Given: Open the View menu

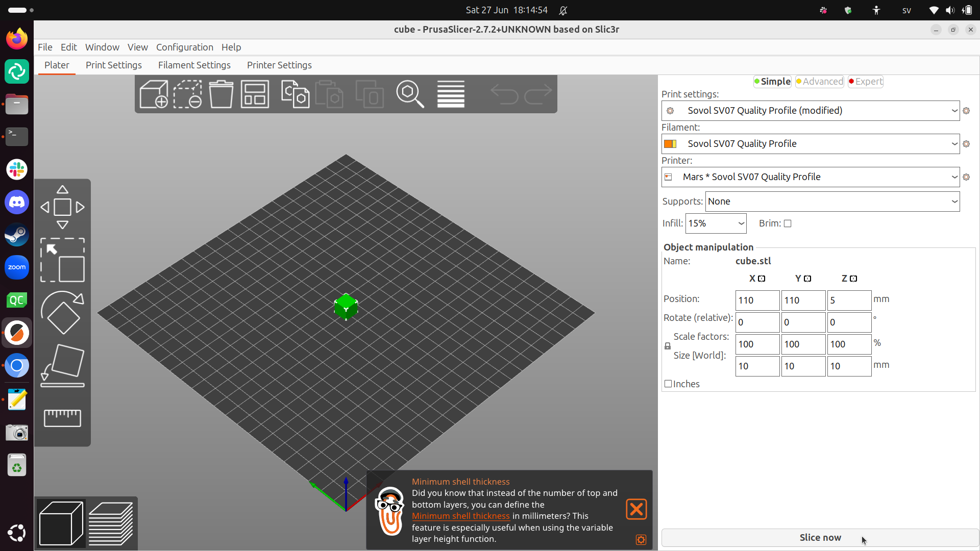Looking at the screenshot, I should [x=138, y=47].
